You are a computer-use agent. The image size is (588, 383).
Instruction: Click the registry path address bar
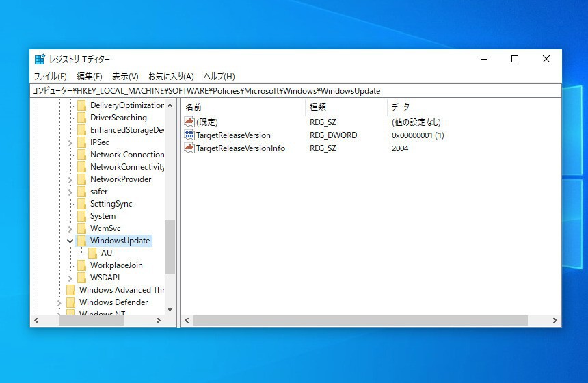(x=295, y=91)
